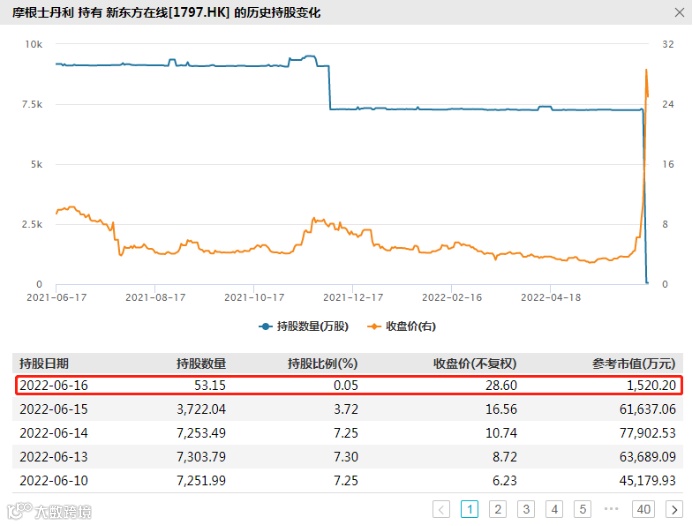Click the left axis 10k label
693x526 pixels.
[34, 44]
